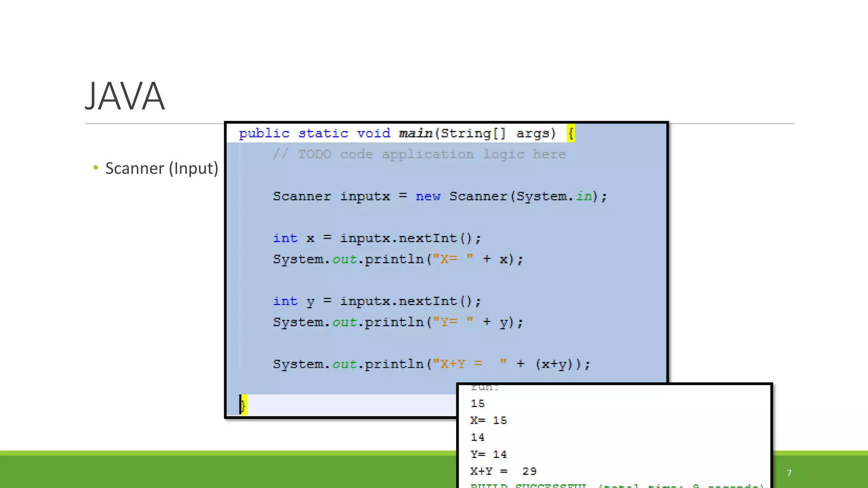Click the line printing "Y= " + y
868x488 pixels.
398,322
